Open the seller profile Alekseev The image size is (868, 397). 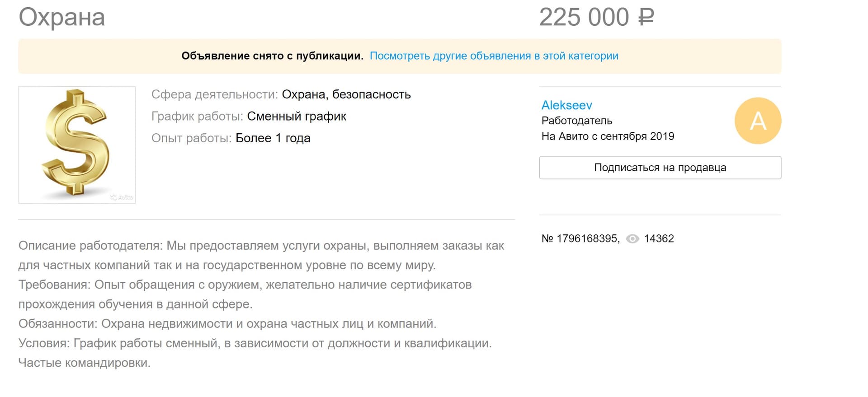click(x=566, y=105)
